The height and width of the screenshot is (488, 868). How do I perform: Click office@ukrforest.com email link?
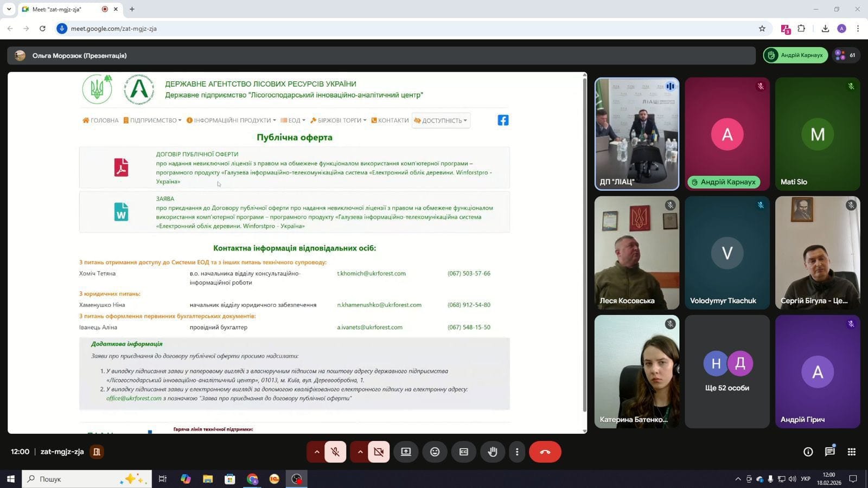click(x=134, y=398)
